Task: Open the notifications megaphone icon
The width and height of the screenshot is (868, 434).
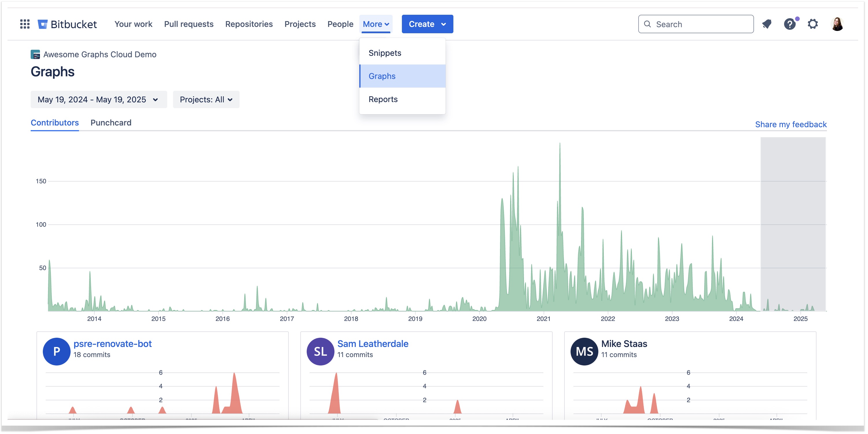Action: click(766, 24)
